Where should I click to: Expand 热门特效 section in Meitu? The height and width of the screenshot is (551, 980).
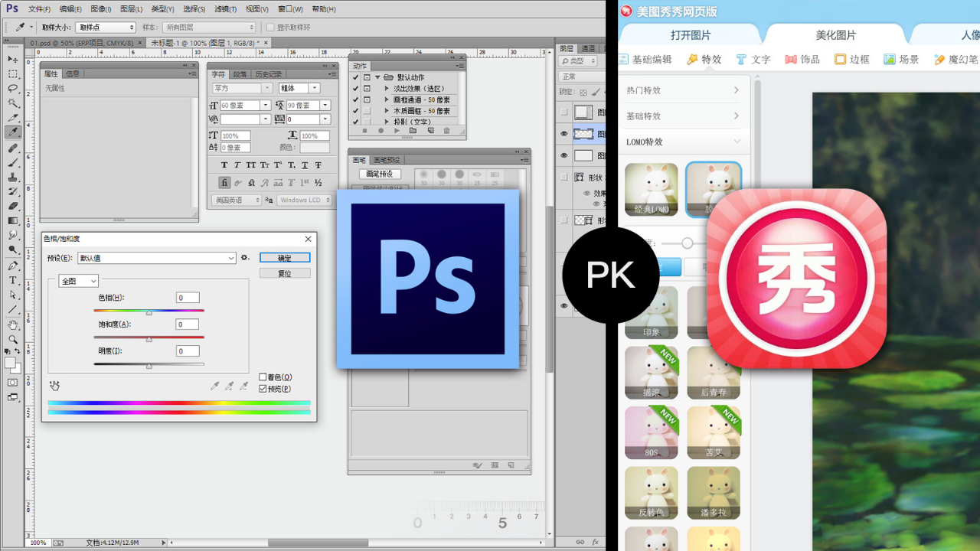click(683, 90)
